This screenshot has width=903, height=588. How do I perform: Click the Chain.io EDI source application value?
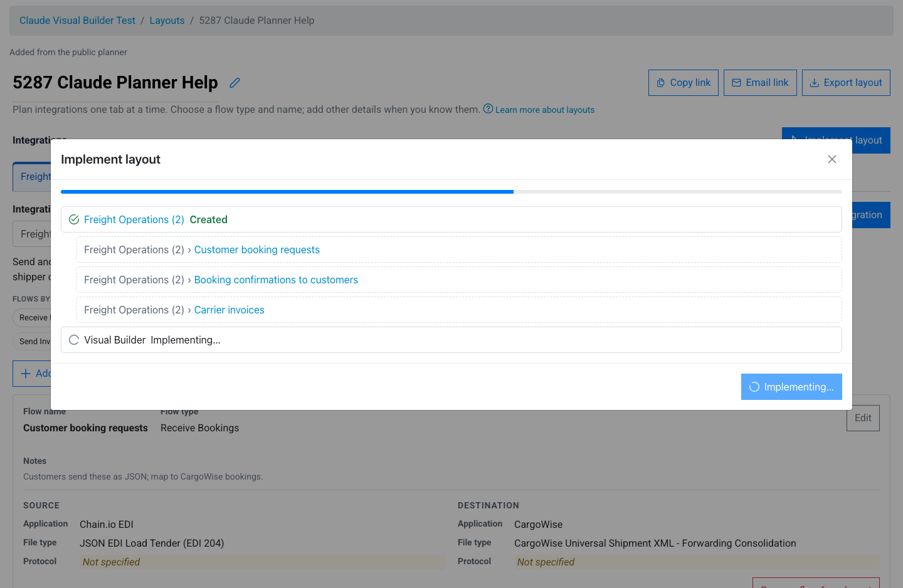[107, 524]
